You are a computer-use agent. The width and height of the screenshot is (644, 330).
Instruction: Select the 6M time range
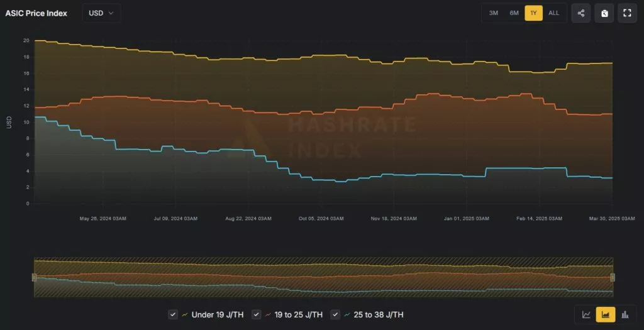[x=514, y=13]
